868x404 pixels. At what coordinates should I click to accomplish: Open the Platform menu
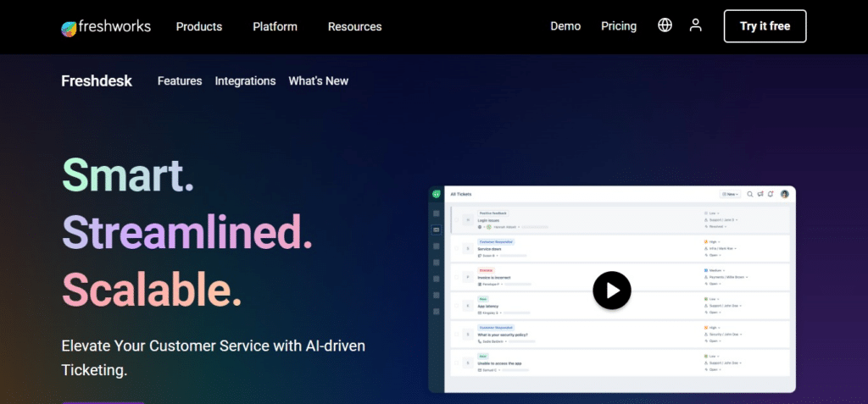click(275, 26)
